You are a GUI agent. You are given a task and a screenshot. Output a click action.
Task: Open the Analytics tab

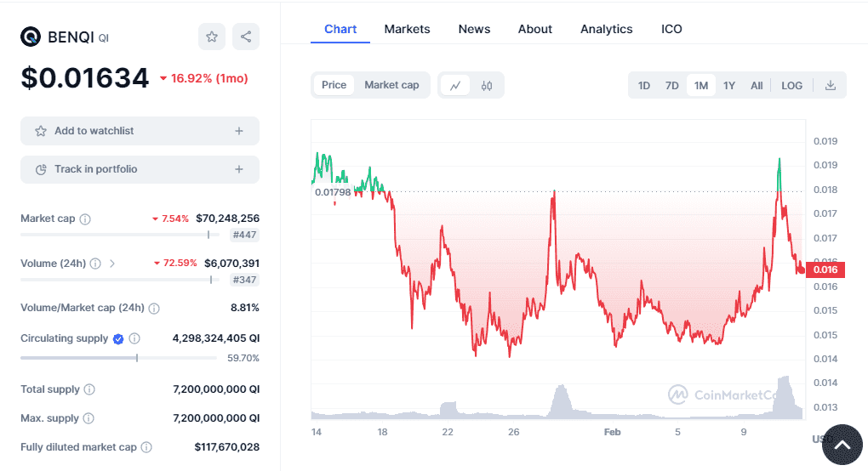[x=606, y=29]
